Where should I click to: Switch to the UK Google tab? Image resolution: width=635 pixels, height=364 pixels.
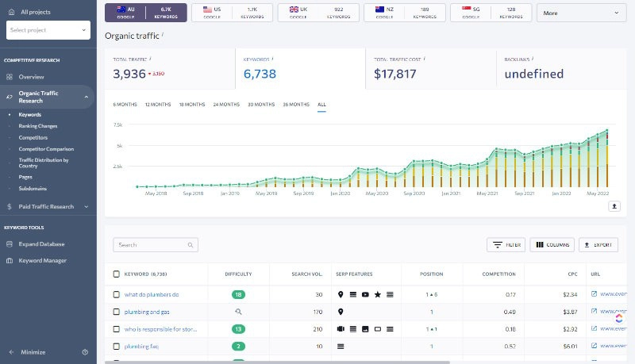pos(318,13)
